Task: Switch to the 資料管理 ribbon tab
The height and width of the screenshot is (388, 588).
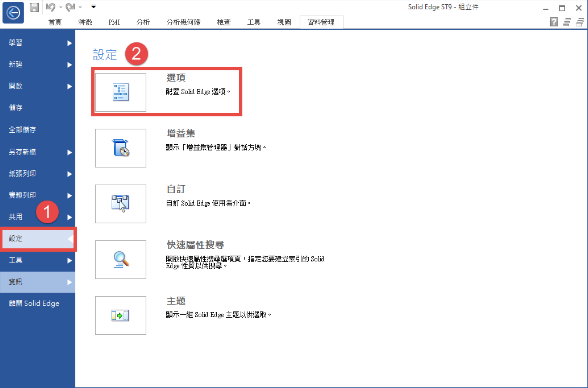Action: tap(321, 22)
